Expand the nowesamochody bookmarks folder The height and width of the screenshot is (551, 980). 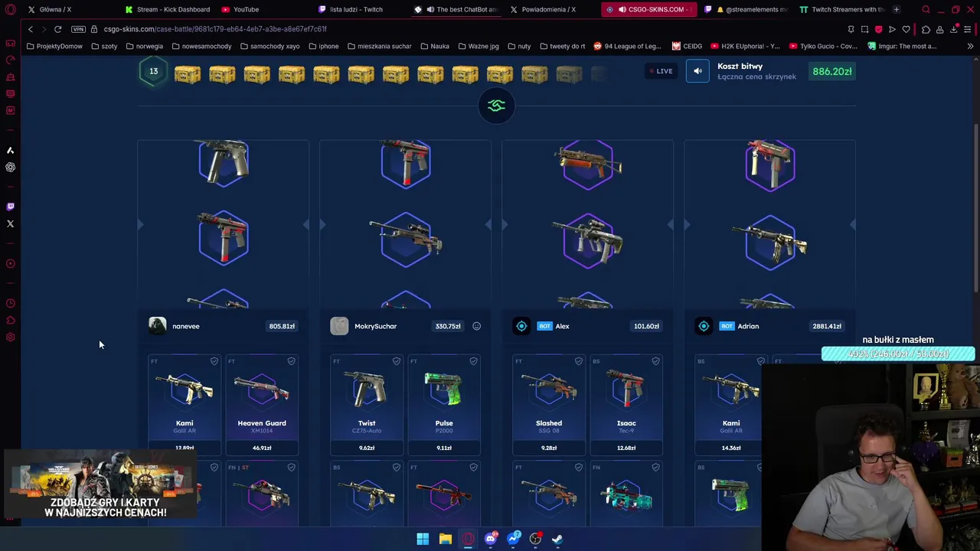pyautogui.click(x=201, y=46)
